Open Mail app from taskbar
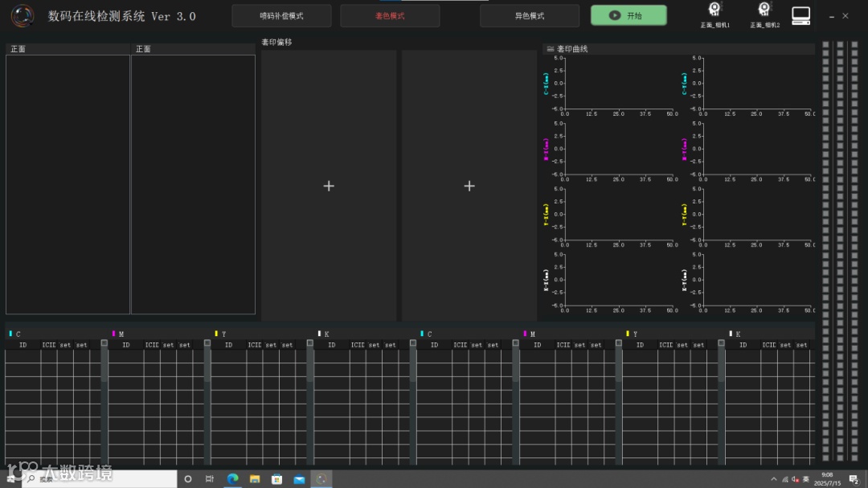 pos(299,478)
